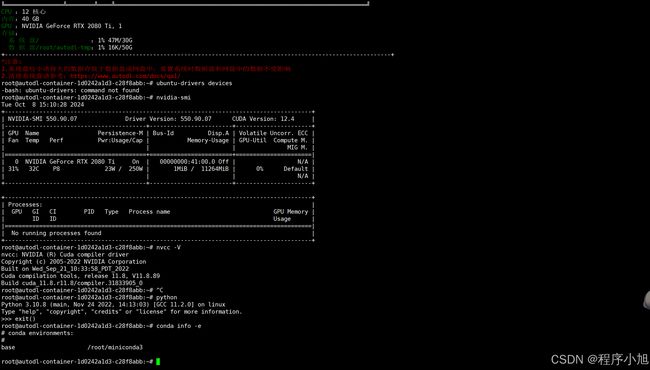Click the "nvcc -V" command text
The height and width of the screenshot is (370, 650).
click(168, 247)
